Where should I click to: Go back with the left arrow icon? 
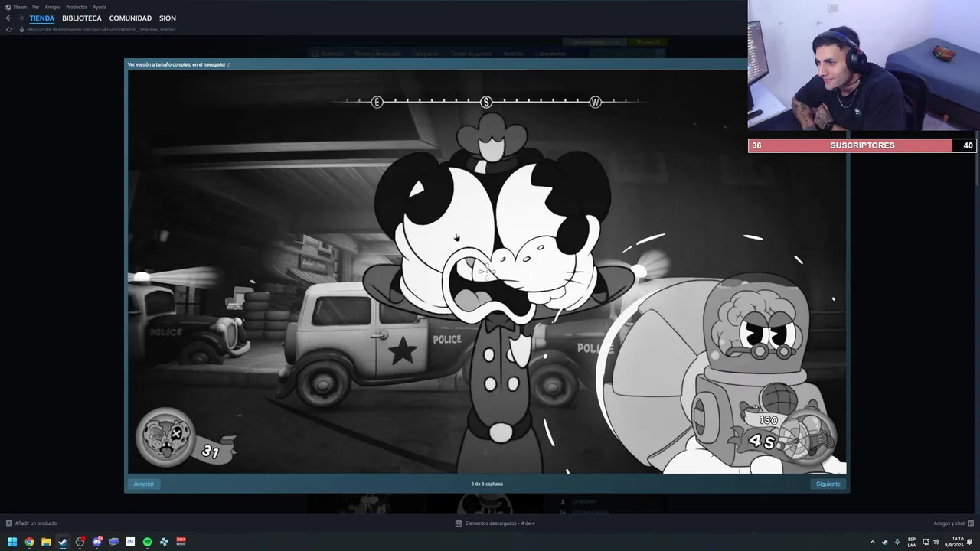(x=8, y=18)
